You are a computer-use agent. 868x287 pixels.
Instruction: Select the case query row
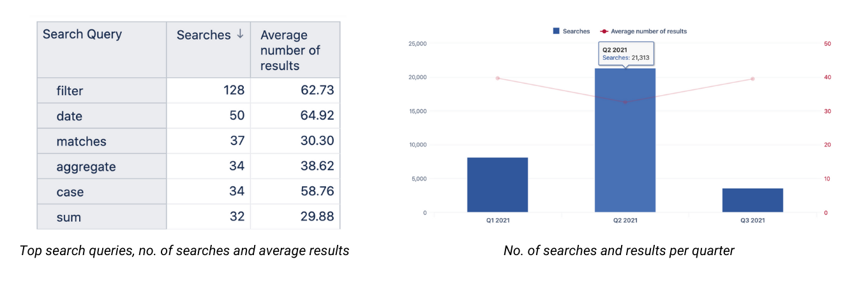pos(188,192)
